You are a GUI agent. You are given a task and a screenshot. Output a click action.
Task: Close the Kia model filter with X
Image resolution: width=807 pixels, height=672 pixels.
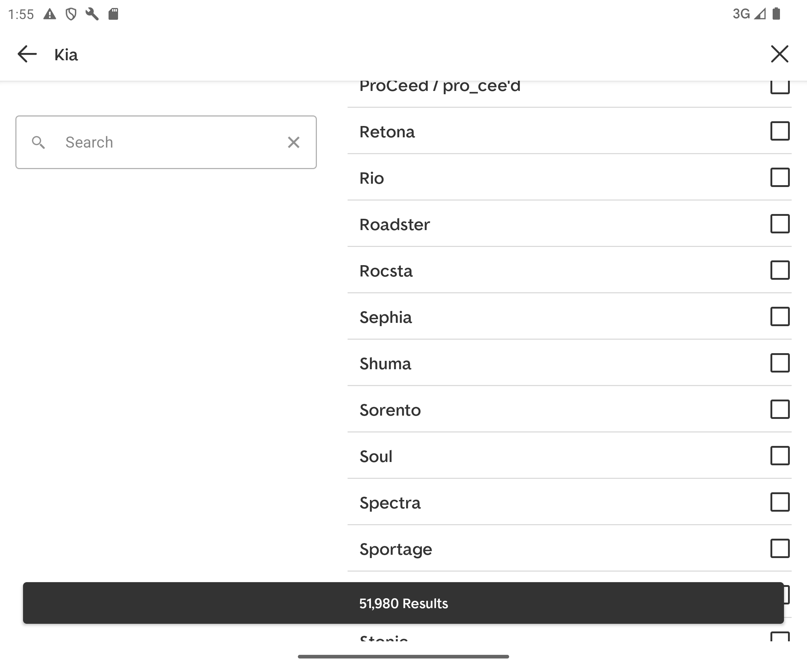pos(780,54)
